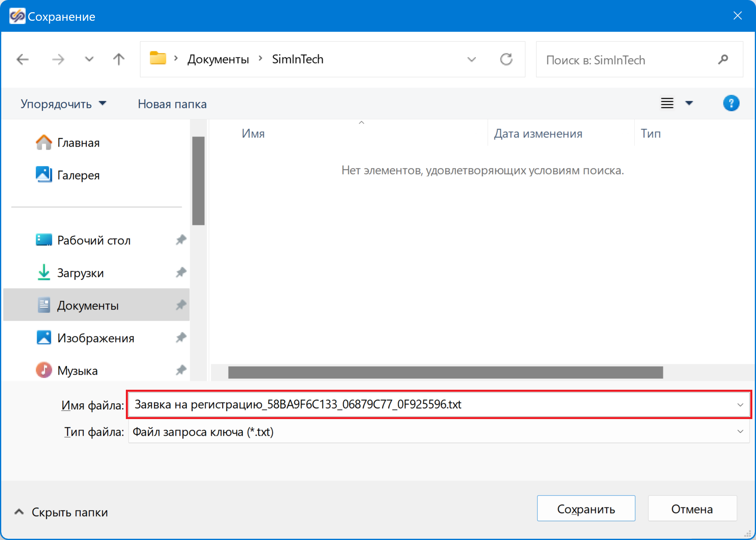Click the view layout list icon
Viewport: 756px width, 540px height.
[667, 103]
